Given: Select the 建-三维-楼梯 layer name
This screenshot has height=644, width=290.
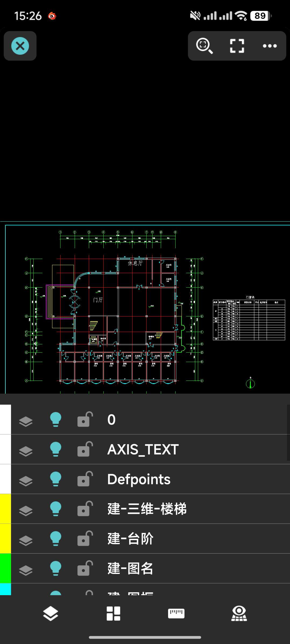Looking at the screenshot, I should coord(147,509).
